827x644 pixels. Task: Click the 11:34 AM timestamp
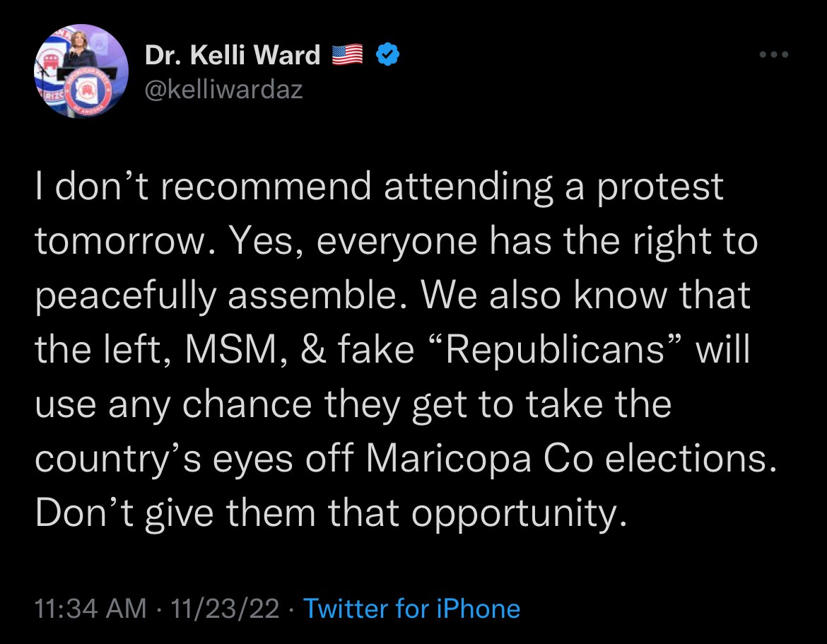click(91, 609)
